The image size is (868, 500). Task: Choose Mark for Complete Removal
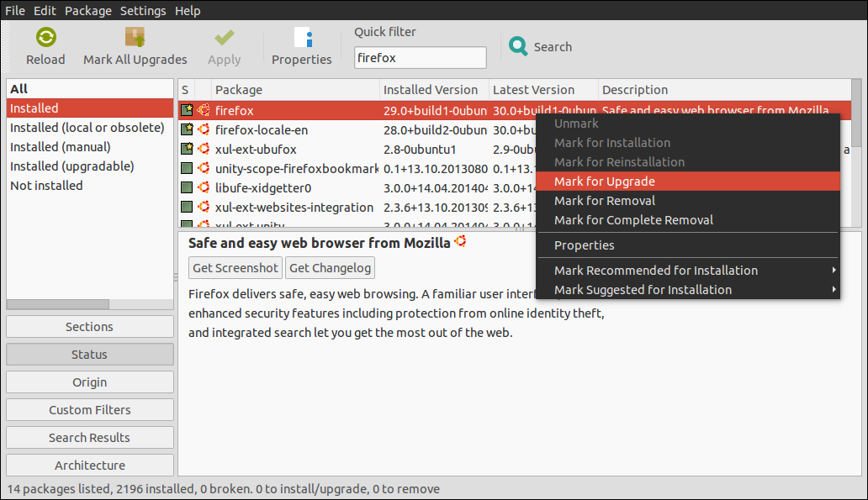point(688,220)
